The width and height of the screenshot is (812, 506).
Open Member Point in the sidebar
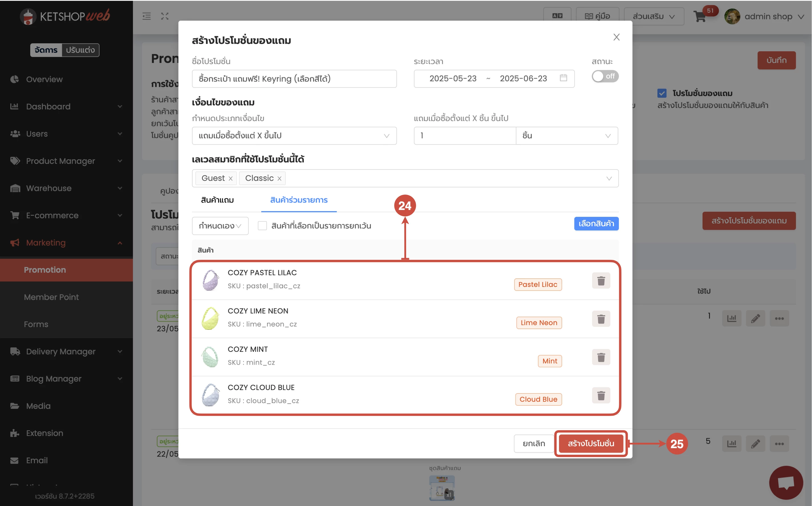[x=51, y=297]
